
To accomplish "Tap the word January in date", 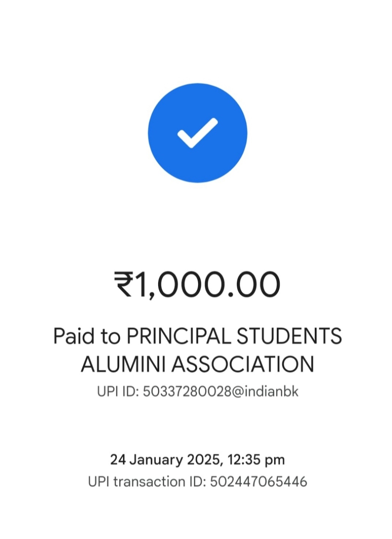I will coord(156,460).
